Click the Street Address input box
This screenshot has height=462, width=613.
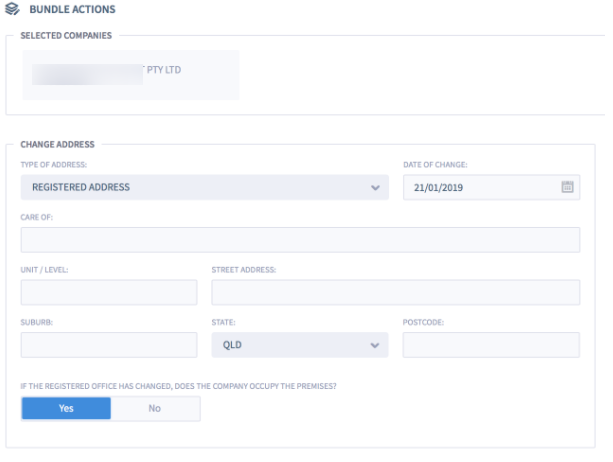(x=395, y=292)
